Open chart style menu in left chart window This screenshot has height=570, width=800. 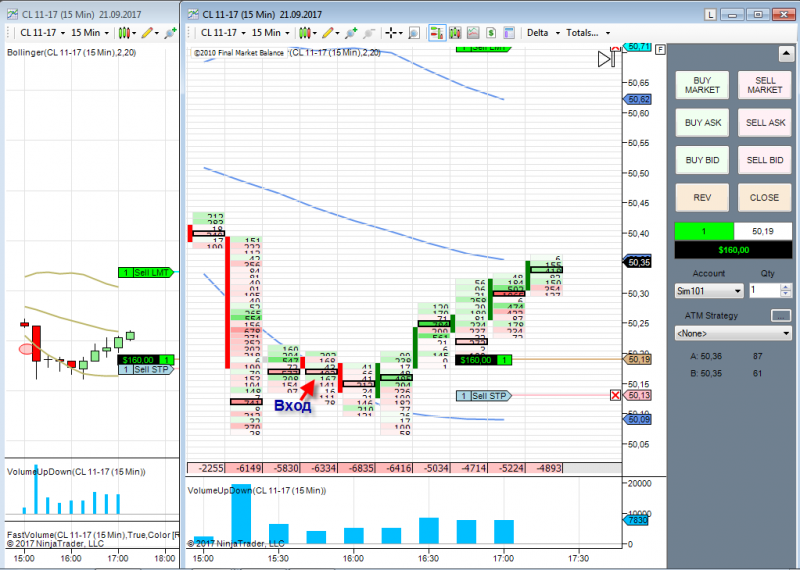tap(127, 33)
